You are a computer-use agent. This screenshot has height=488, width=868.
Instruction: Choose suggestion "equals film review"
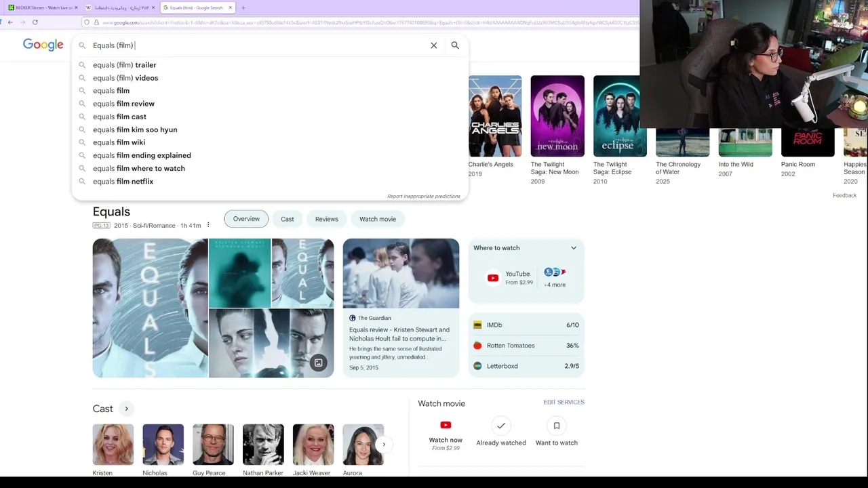[124, 104]
